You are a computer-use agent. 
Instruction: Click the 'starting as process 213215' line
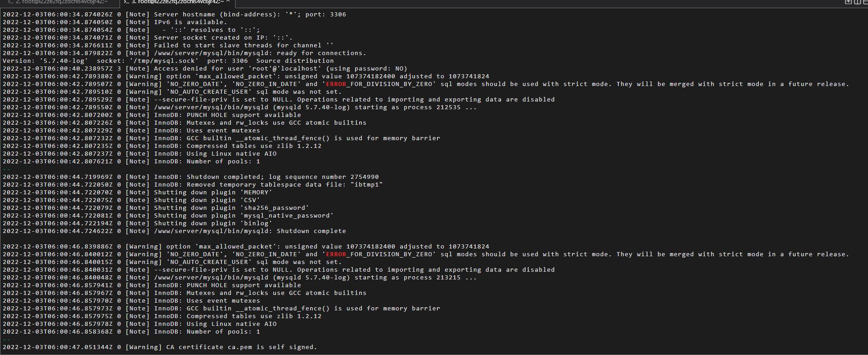tap(240, 278)
